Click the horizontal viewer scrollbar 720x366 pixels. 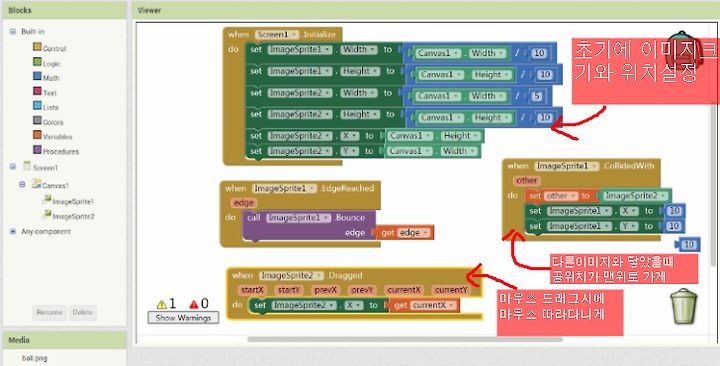(405, 339)
